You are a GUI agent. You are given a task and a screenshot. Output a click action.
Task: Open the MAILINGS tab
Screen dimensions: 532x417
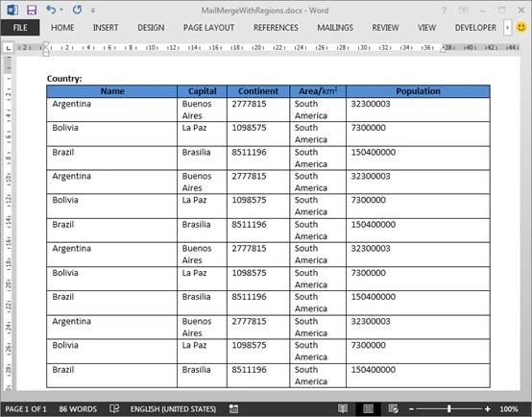pos(335,28)
